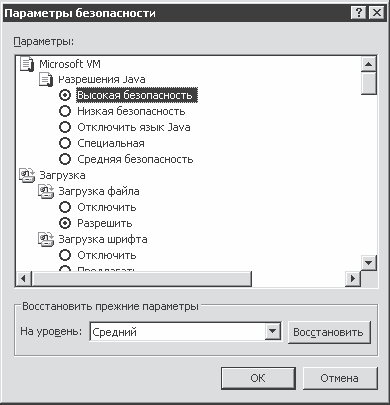Confirm with the OK button
Viewport: 390px width, 405px height.
point(258,378)
